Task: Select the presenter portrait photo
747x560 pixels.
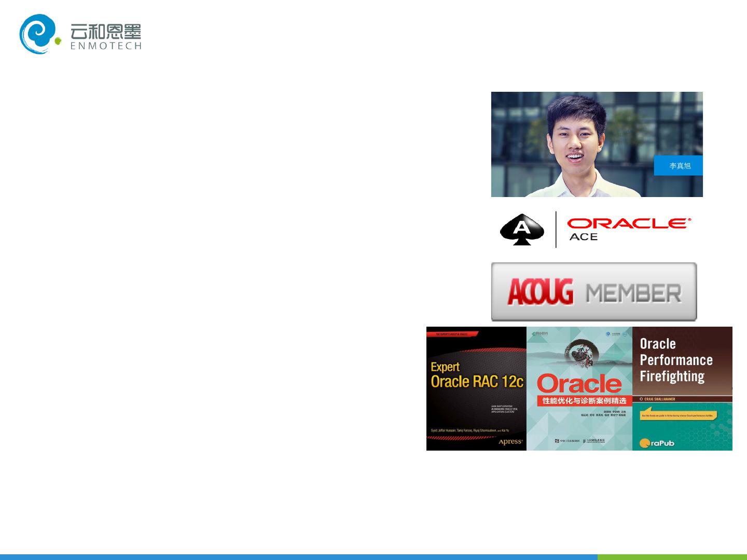Action: 597,144
